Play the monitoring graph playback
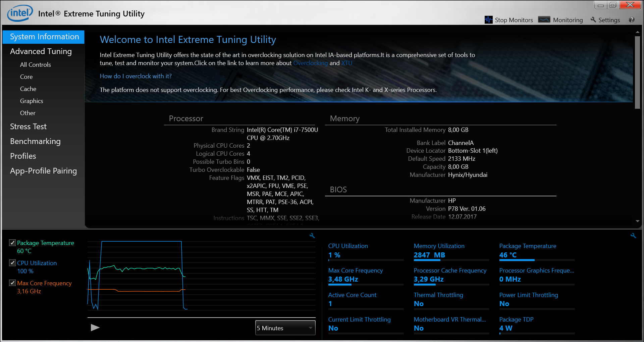 point(95,328)
